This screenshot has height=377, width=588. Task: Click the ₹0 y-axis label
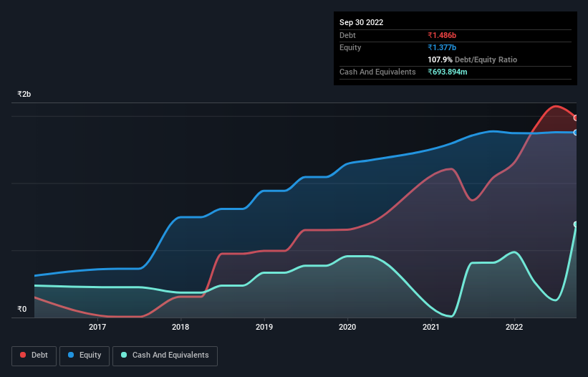pyautogui.click(x=21, y=309)
